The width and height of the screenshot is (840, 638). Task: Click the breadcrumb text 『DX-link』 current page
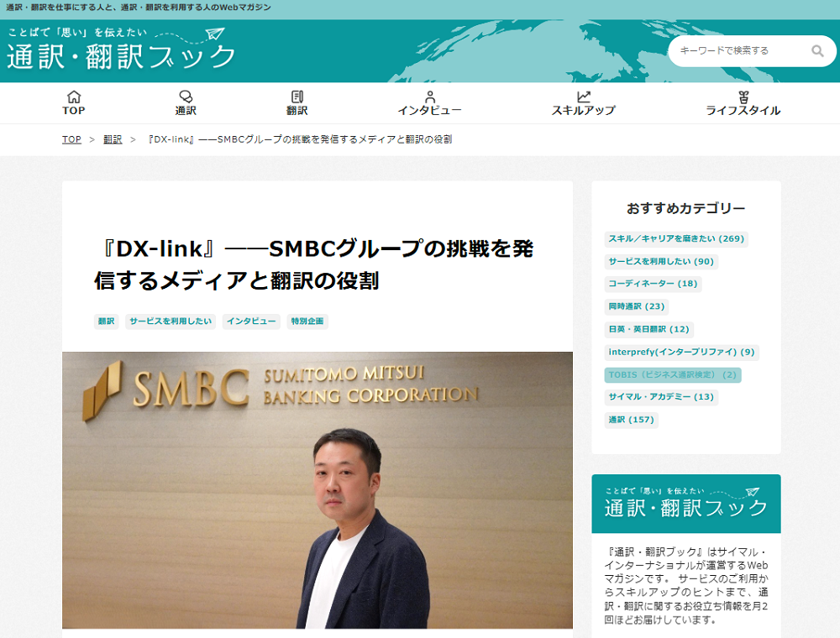tap(300, 139)
